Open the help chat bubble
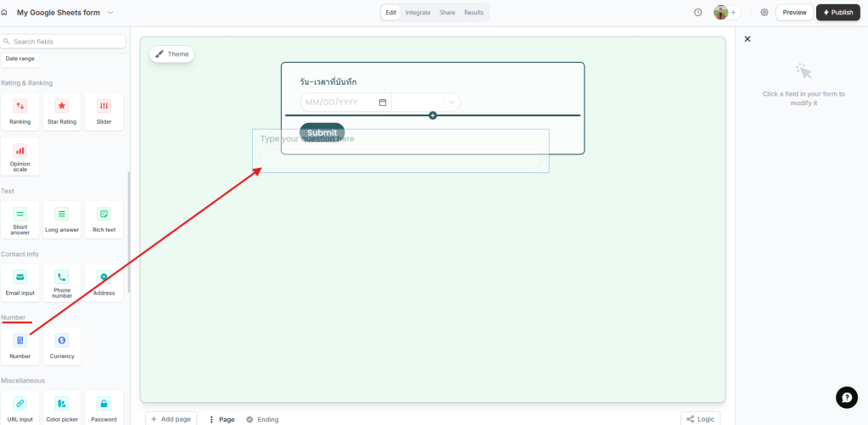 coord(846,397)
